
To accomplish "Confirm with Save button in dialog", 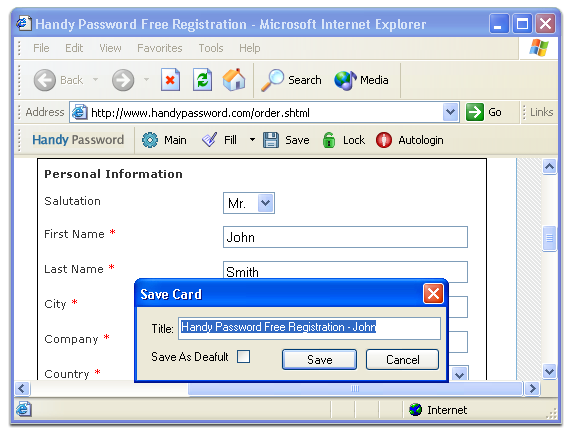I will click(x=319, y=360).
